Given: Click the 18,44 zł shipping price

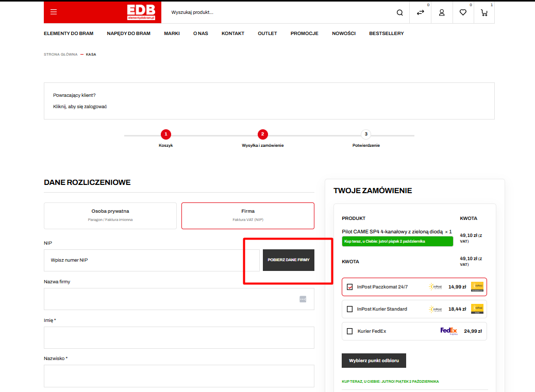Looking at the screenshot, I should tap(457, 309).
